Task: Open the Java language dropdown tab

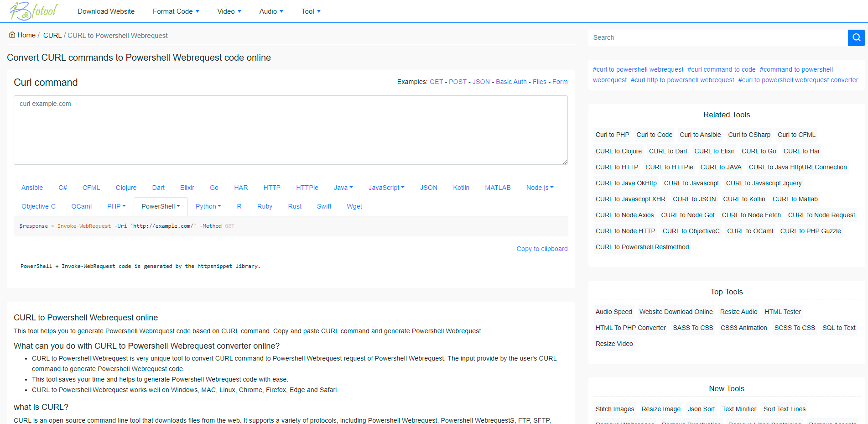Action: coord(343,188)
